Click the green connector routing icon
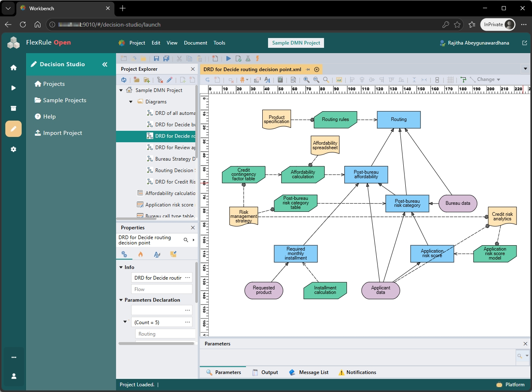532x392 pixels. (463, 80)
